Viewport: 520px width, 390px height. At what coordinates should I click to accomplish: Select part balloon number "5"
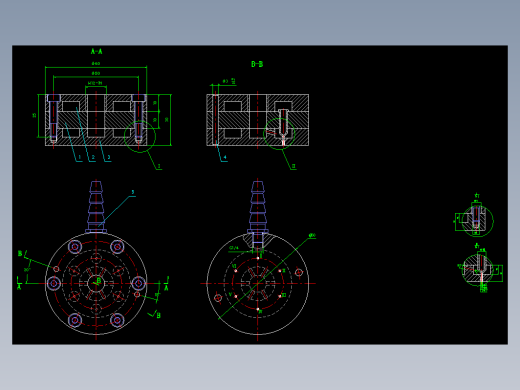coord(133,192)
